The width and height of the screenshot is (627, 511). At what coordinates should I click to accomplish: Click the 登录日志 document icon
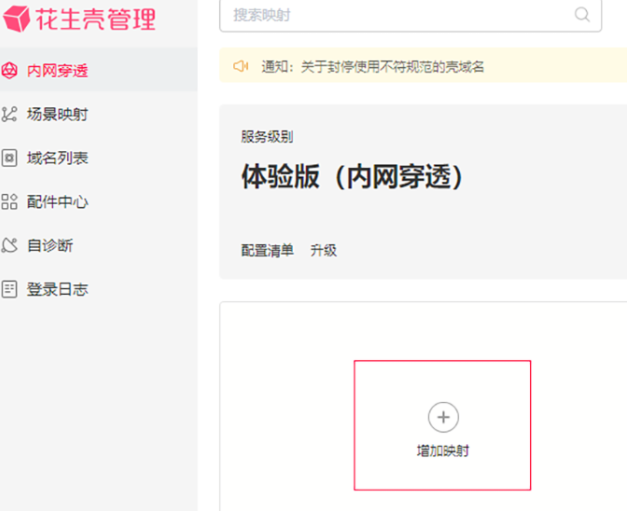[x=9, y=289]
